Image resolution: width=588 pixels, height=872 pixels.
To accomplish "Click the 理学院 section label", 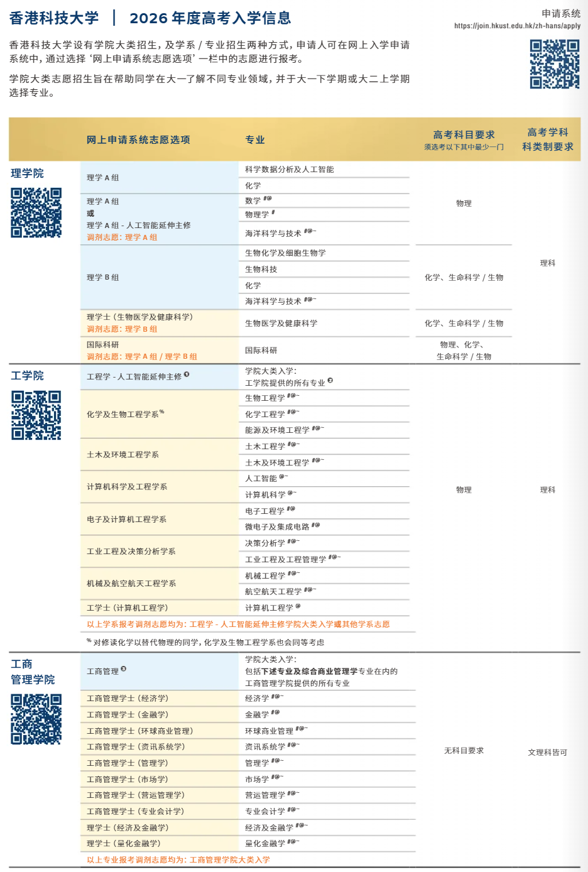I will 27,172.
